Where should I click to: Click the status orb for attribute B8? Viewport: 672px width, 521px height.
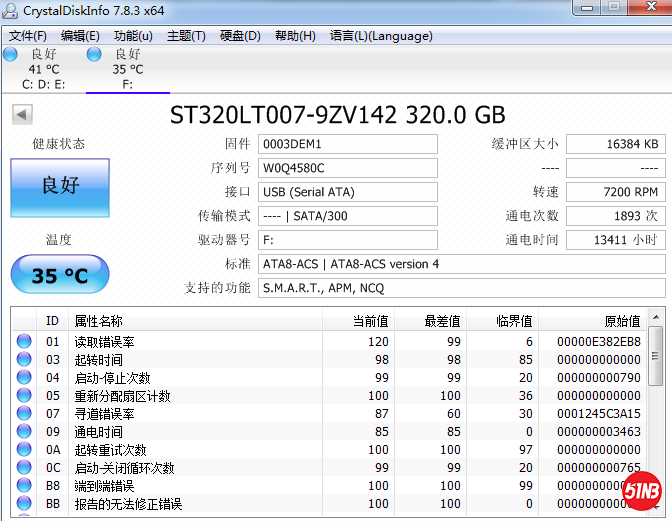[x=24, y=486]
